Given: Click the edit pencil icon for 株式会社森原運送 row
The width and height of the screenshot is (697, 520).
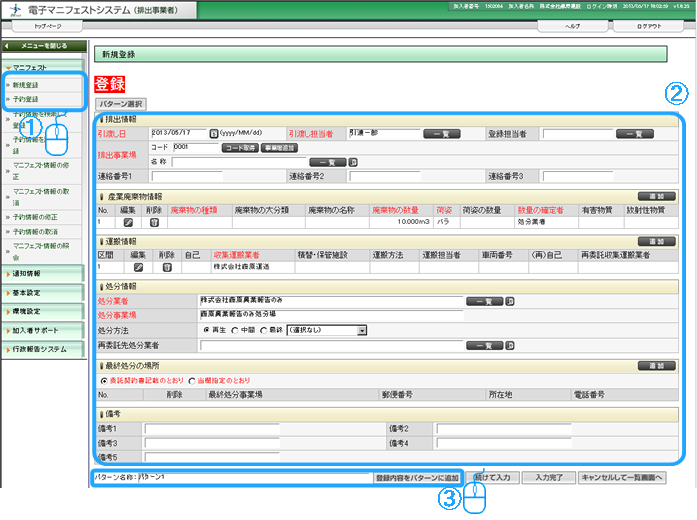Looking at the screenshot, I should point(138,267).
